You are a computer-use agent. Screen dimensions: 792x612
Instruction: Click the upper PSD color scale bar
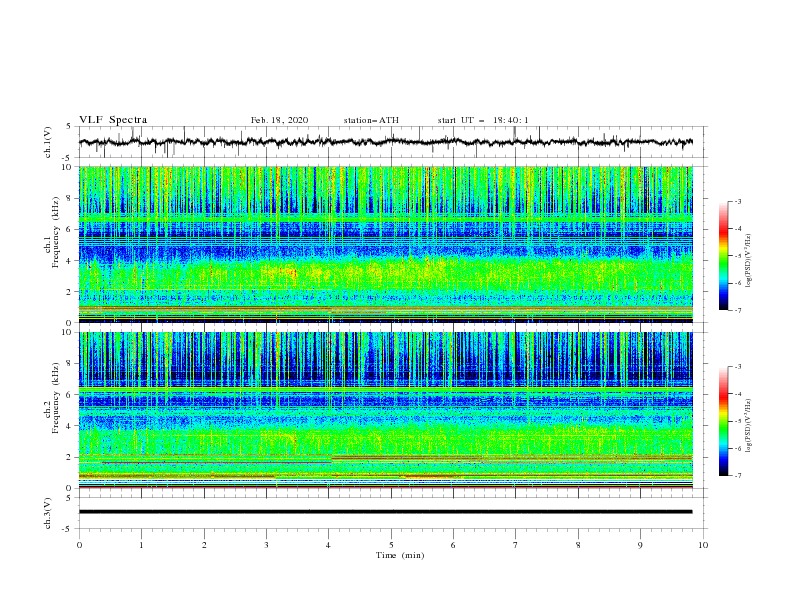(x=724, y=256)
